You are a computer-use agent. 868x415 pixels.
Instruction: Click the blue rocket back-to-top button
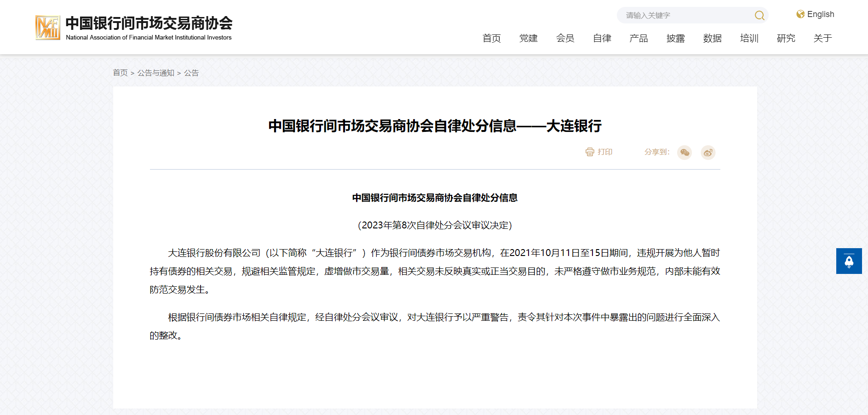click(849, 261)
